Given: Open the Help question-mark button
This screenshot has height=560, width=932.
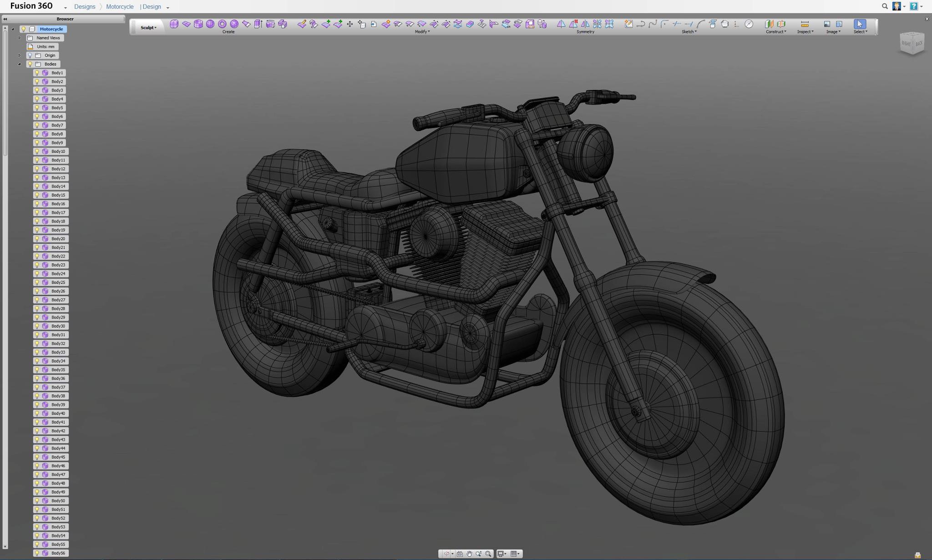Looking at the screenshot, I should tap(915, 6).
